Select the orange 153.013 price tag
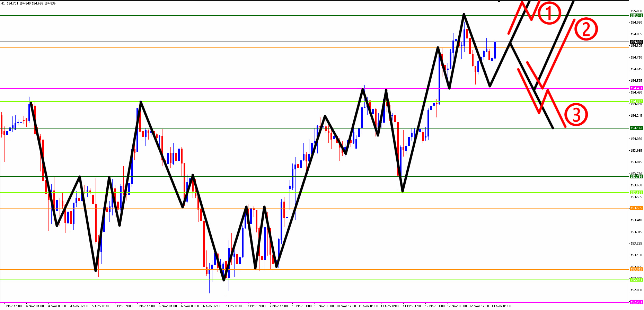Screen dimensions: 644x310 coord(636,269)
